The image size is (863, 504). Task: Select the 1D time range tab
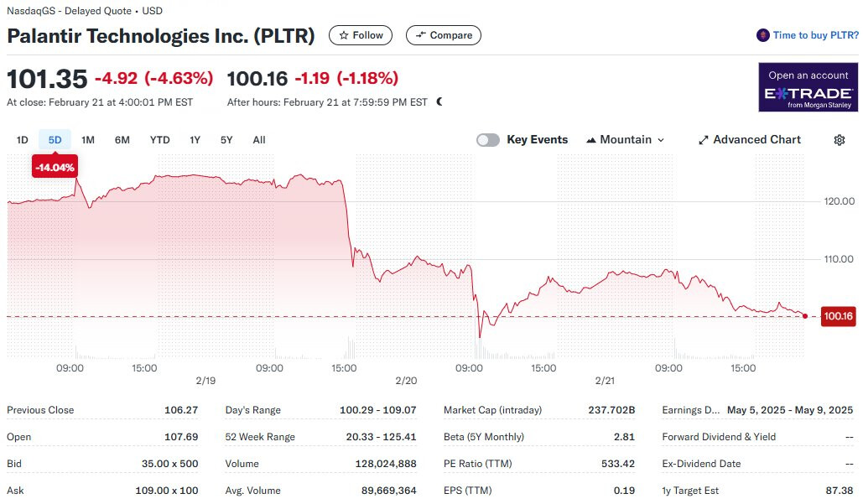pyautogui.click(x=23, y=140)
